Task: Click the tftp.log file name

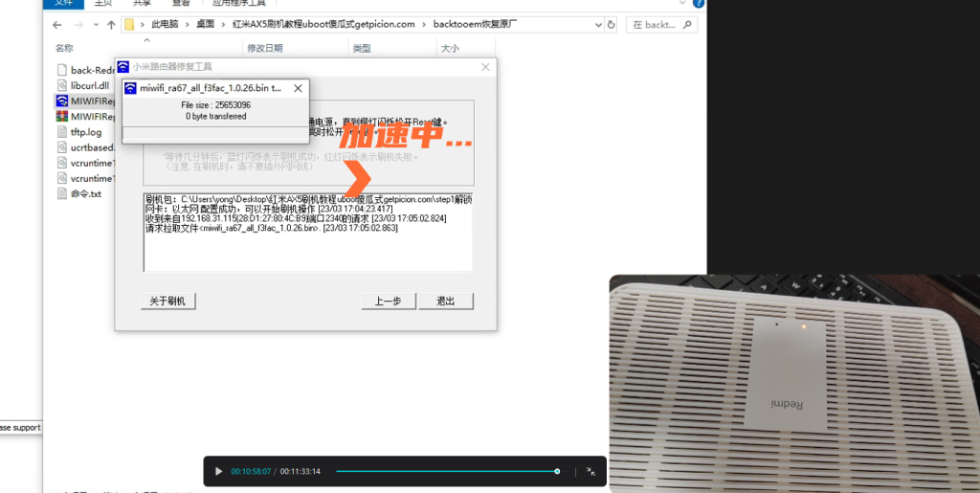Action: tap(86, 132)
